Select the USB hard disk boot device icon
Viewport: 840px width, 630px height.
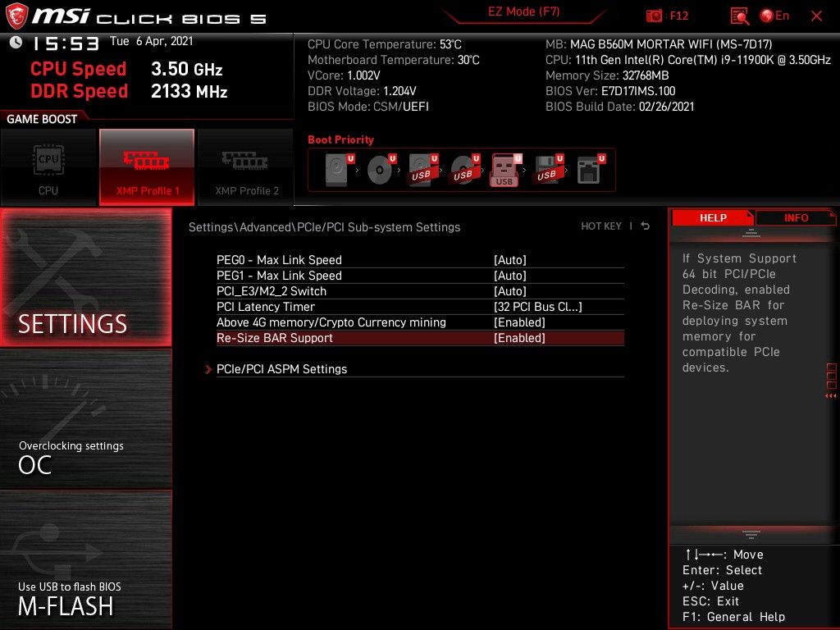[x=422, y=170]
